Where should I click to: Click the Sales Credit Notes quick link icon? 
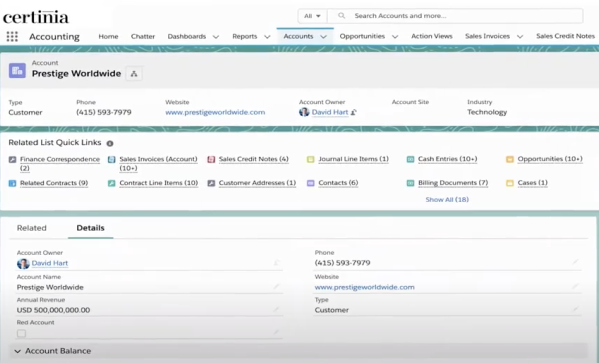click(x=211, y=159)
